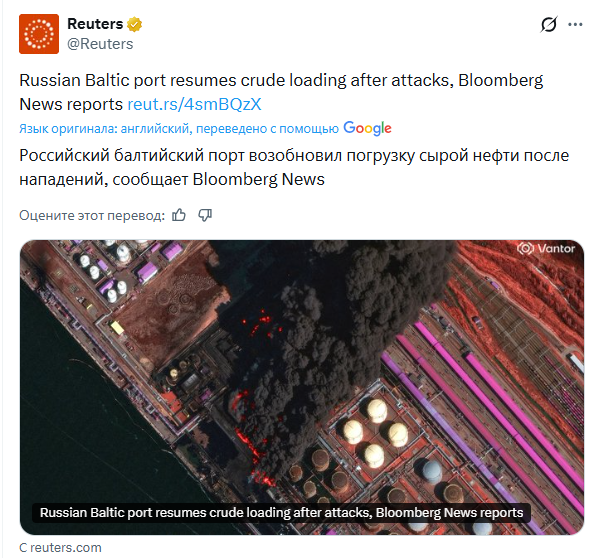The image size is (599, 558).
Task: Click the gold verified badge
Action: tap(134, 24)
